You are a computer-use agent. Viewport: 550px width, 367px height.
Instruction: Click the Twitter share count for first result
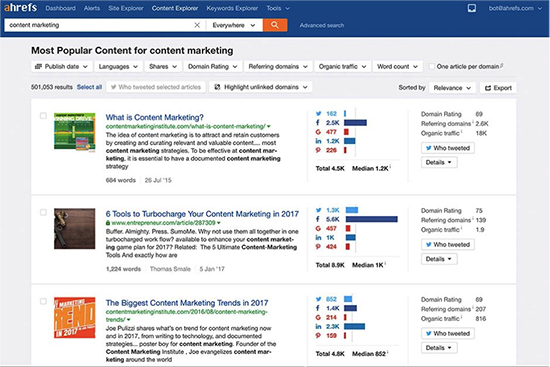tap(331, 114)
